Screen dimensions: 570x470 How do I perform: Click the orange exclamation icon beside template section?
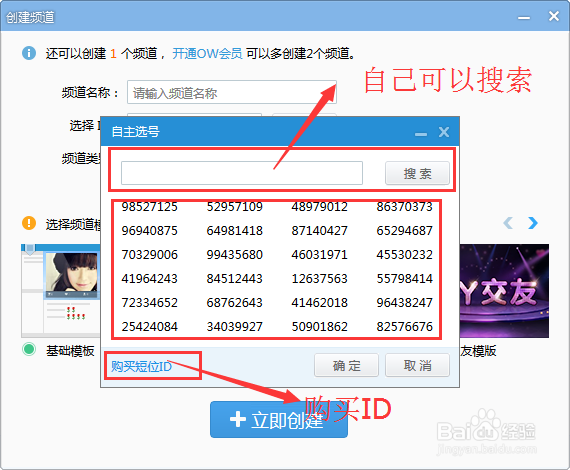[x=29, y=223]
